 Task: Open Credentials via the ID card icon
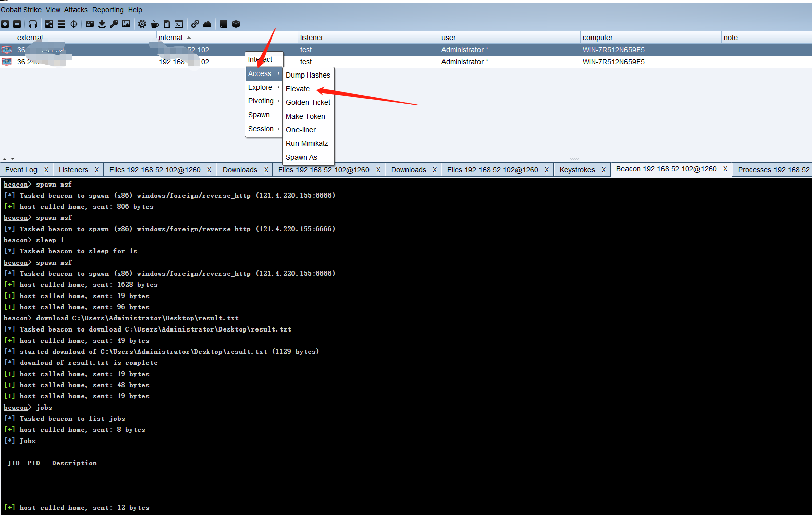[x=90, y=24]
